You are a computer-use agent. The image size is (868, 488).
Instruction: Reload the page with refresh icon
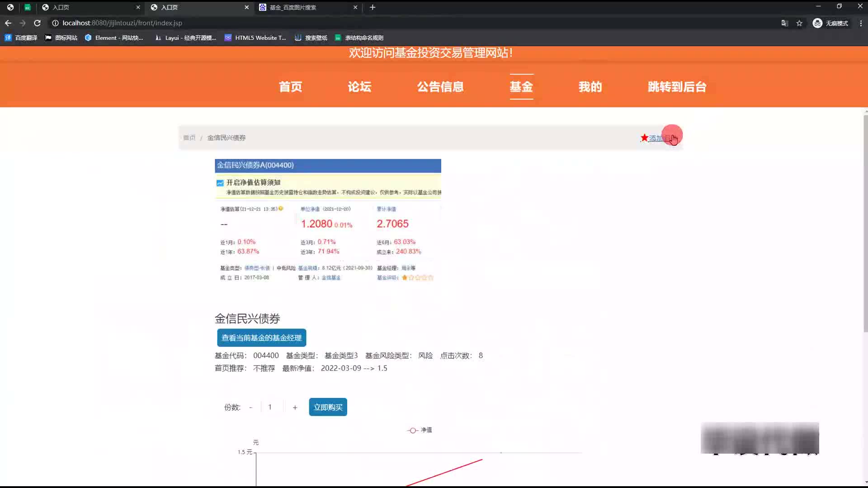(38, 23)
